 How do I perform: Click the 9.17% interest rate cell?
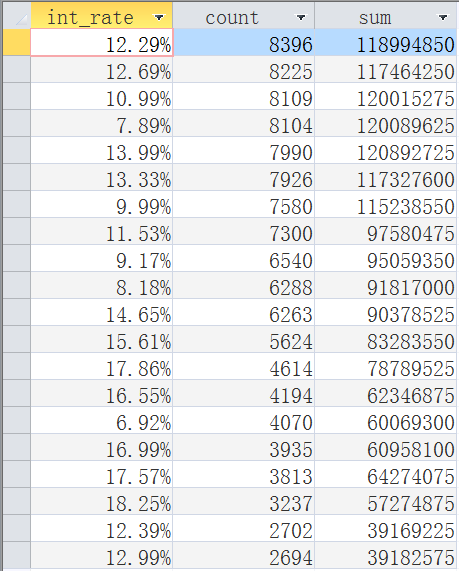[102, 258]
